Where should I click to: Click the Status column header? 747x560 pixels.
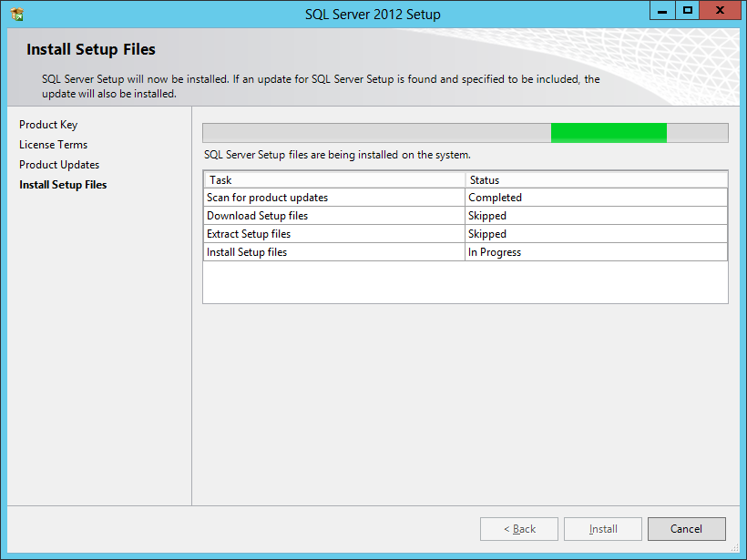pos(484,180)
